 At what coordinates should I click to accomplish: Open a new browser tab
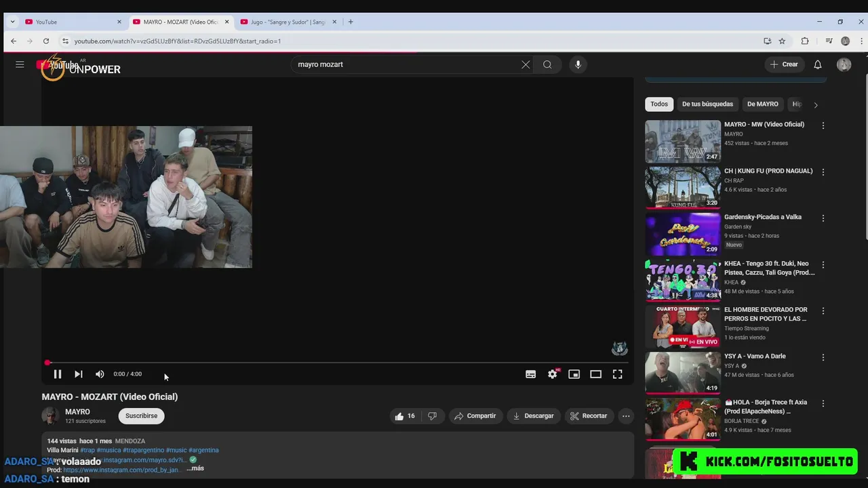click(x=351, y=22)
